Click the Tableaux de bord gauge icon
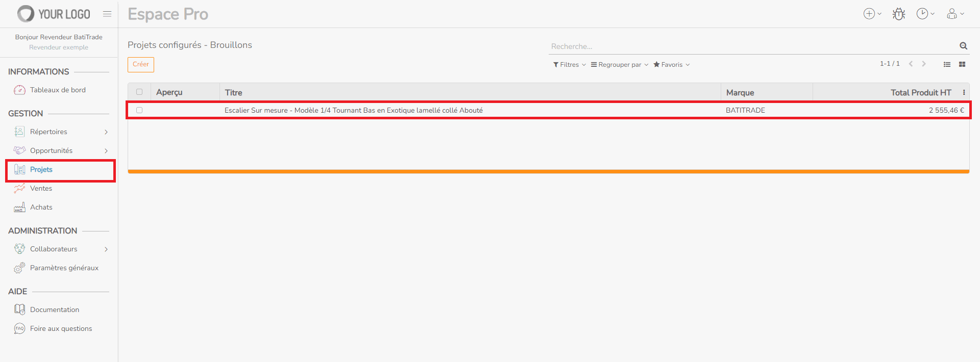Screen dimensions: 980x362 click(19, 90)
